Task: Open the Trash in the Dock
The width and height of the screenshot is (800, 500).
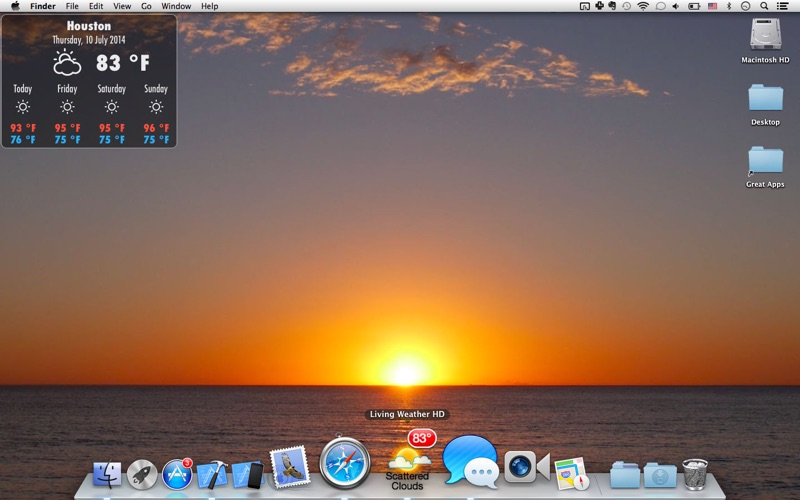Action: point(695,474)
